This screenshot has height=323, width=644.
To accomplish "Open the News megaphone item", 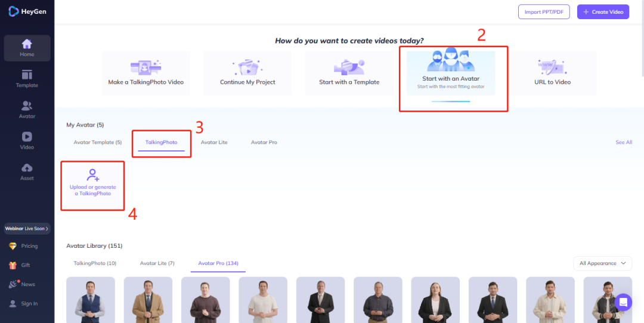I will tap(13, 284).
